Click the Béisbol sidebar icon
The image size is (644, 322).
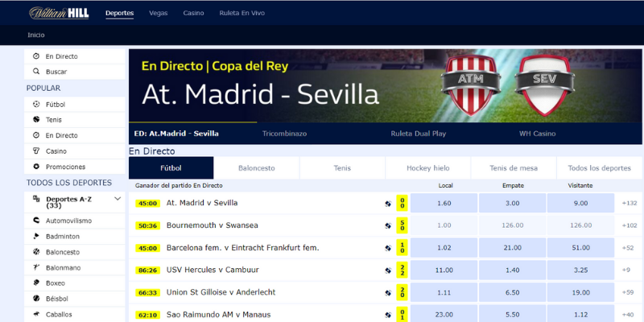[36, 299]
